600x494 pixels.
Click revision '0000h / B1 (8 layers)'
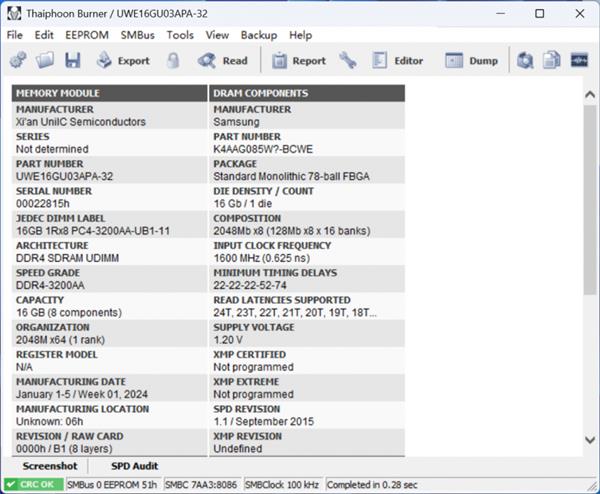pos(64,448)
